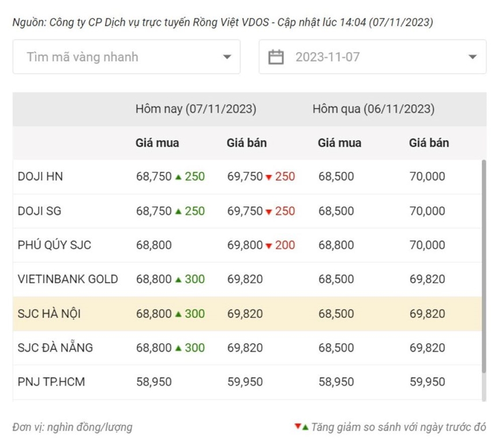Screen dimensions: 502x448
Task: Select the PNJ TP.HCM row label
Action: 51,382
